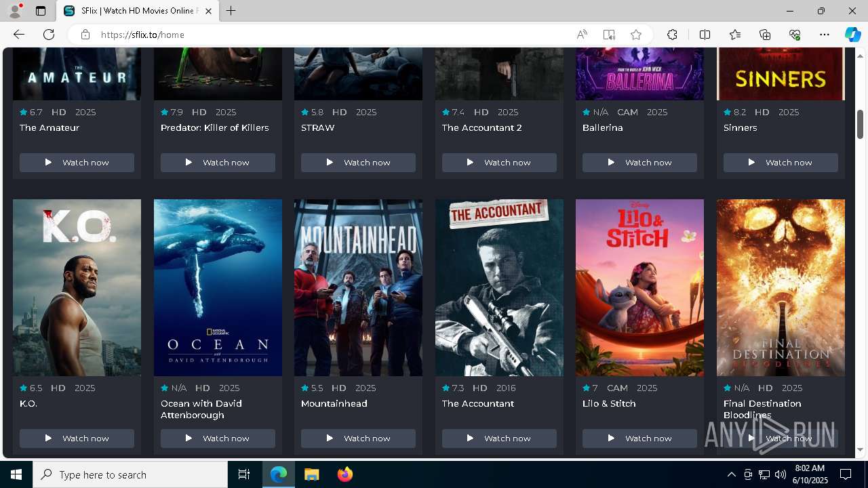Open Ocean with David Attenborough title link
Image resolution: width=868 pixels, height=488 pixels.
pos(201,409)
